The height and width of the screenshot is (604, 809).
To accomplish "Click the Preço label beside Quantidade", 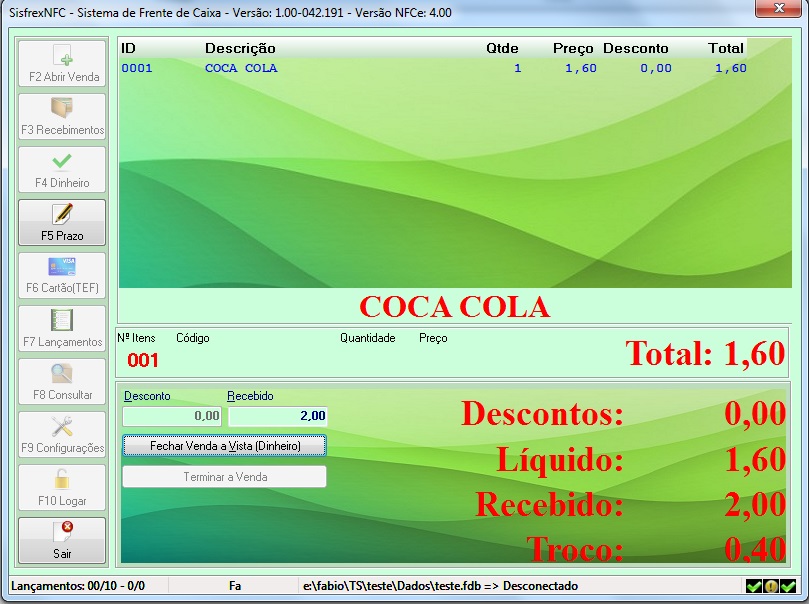I will 433,338.
